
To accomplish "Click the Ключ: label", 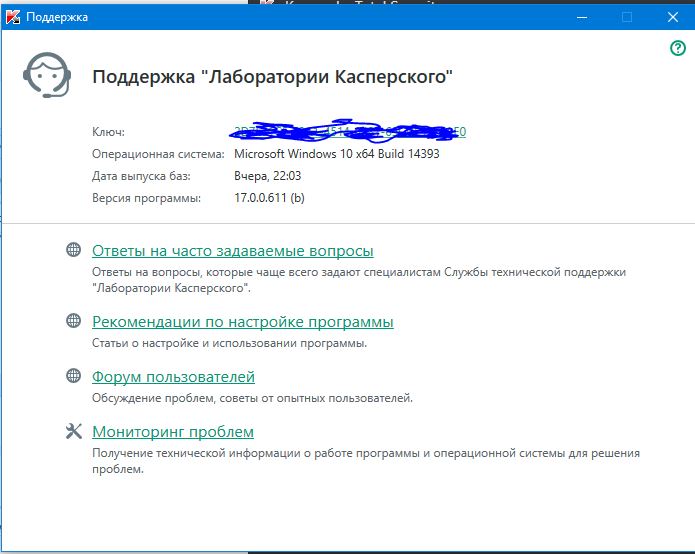I will 109,132.
